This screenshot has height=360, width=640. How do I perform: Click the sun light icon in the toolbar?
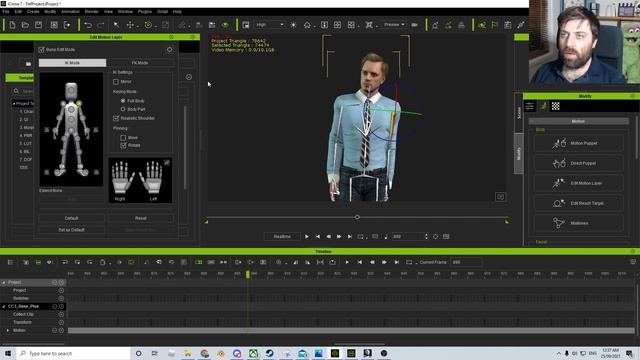(x=293, y=25)
